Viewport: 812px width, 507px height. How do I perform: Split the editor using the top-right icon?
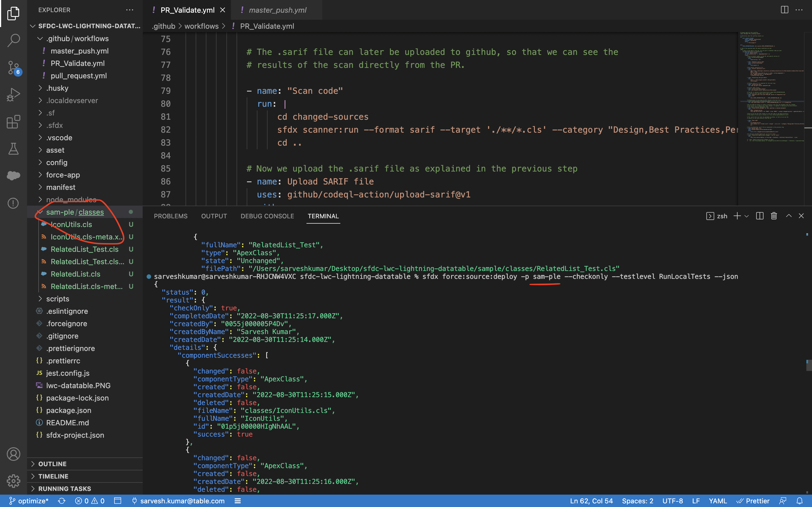tap(784, 10)
